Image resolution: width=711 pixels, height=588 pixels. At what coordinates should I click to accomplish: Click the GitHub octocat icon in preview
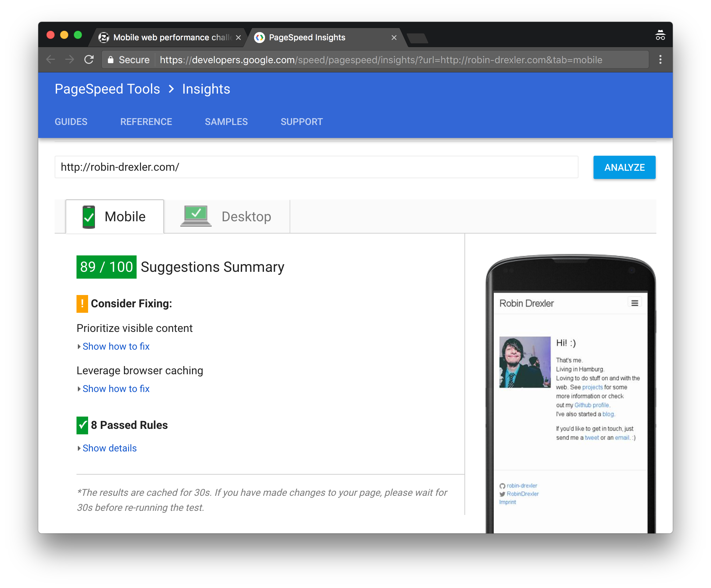502,486
